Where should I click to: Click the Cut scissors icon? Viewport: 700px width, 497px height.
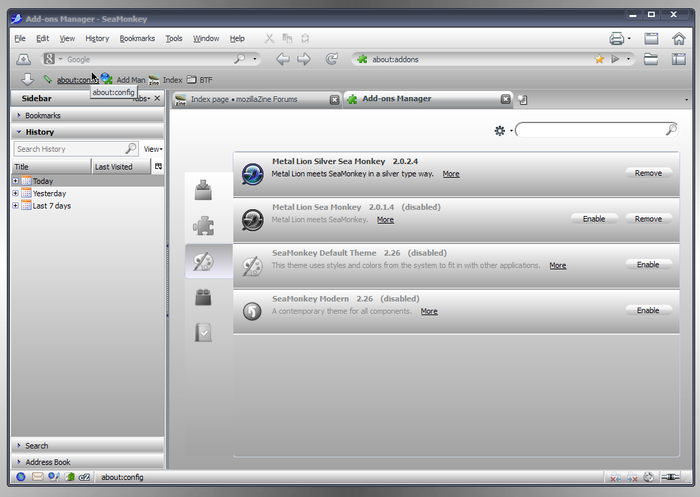pos(269,38)
